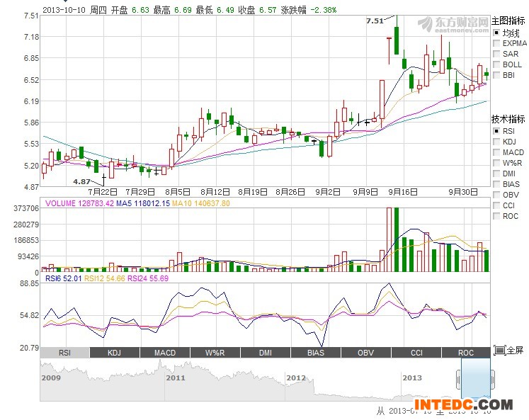
Task: Open the ROC tab in bottom bar
Action: click(466, 353)
